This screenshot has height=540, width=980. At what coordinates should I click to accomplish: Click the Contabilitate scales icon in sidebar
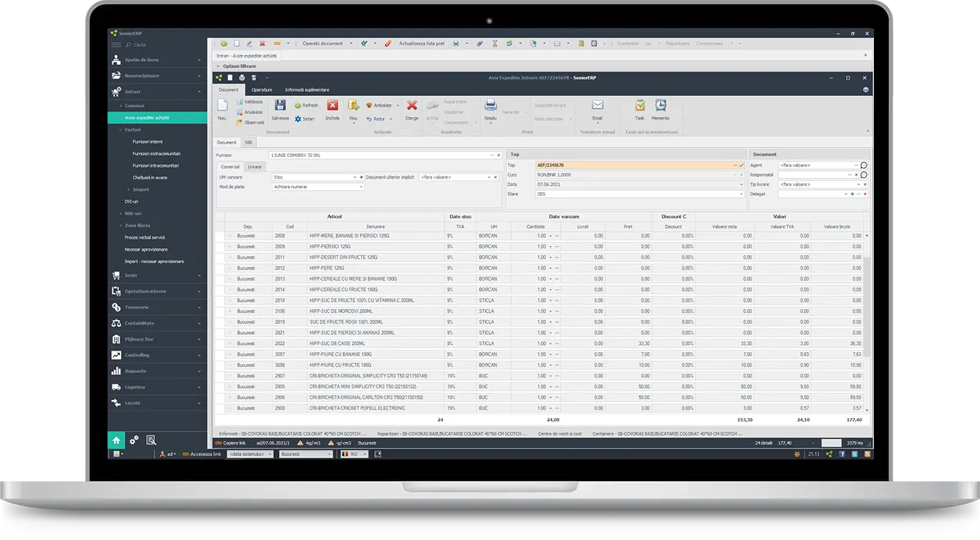point(116,323)
